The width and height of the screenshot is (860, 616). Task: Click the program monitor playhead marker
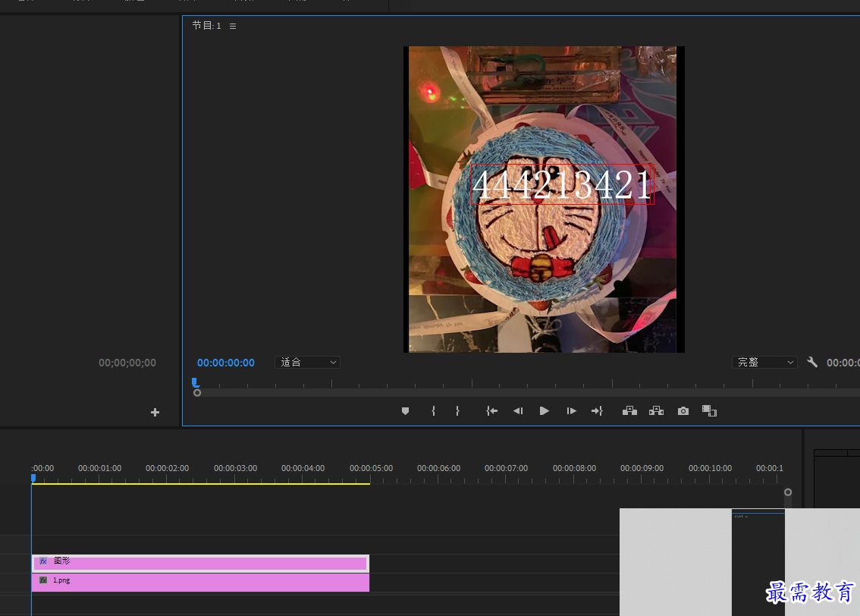tap(195, 382)
